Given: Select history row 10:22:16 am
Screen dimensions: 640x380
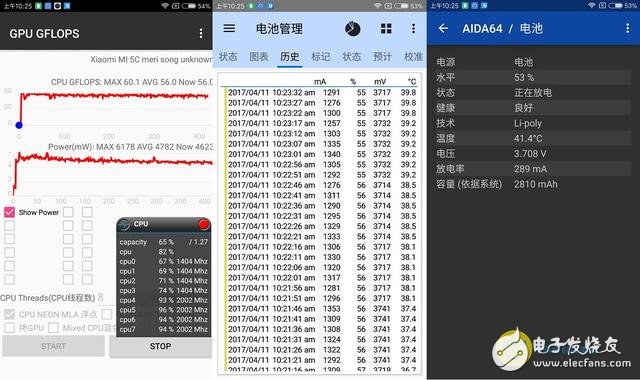Looking at the screenshot, I should pyautogui.click(x=322, y=247).
